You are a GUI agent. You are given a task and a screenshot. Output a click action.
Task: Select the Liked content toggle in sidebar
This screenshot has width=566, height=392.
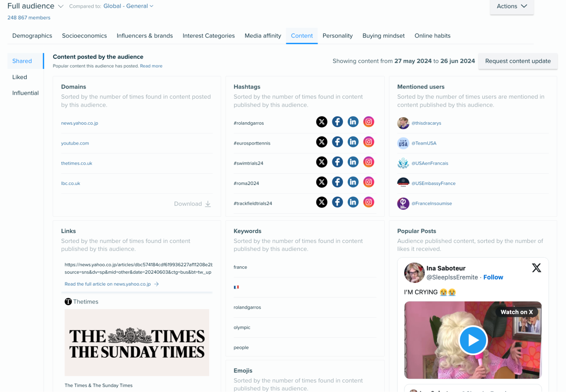[x=19, y=76]
